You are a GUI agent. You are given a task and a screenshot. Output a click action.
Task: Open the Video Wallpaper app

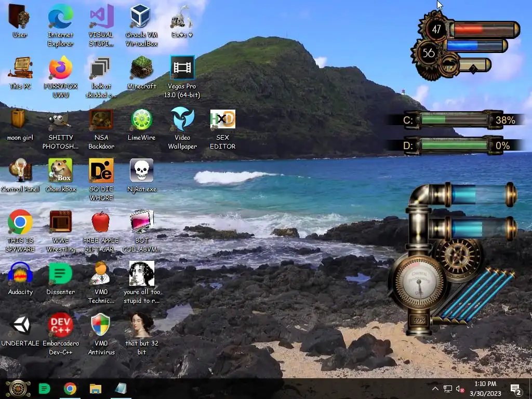tap(182, 129)
